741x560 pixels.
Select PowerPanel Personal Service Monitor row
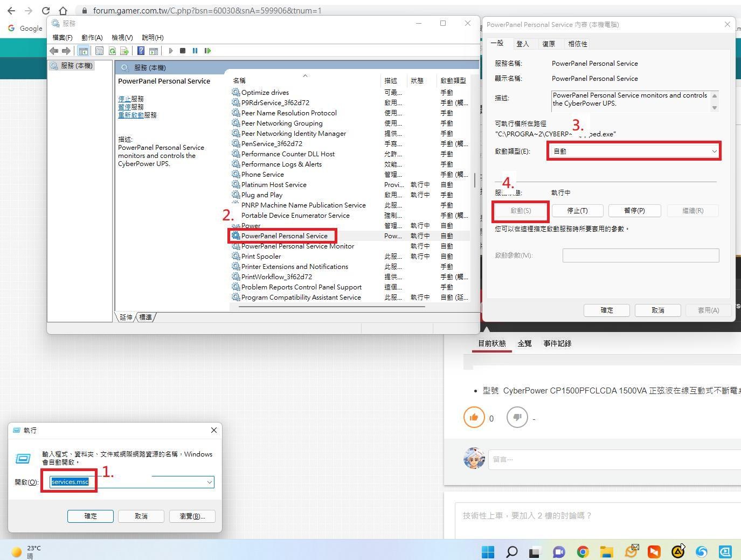(297, 246)
